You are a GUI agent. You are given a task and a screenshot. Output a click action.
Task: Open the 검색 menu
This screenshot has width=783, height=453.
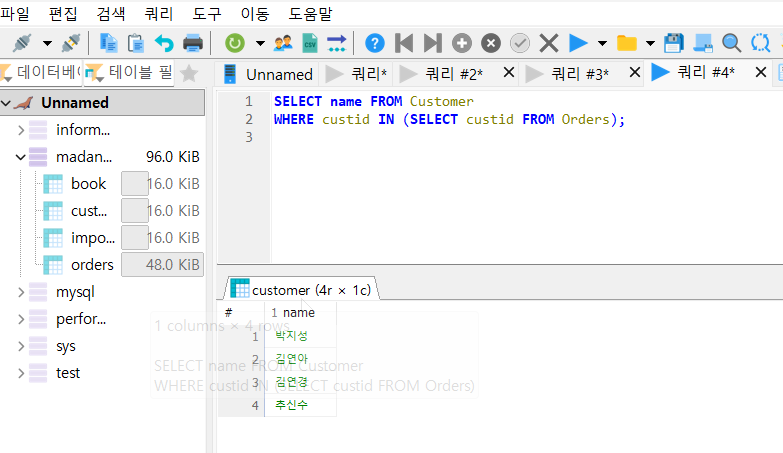pyautogui.click(x=111, y=13)
